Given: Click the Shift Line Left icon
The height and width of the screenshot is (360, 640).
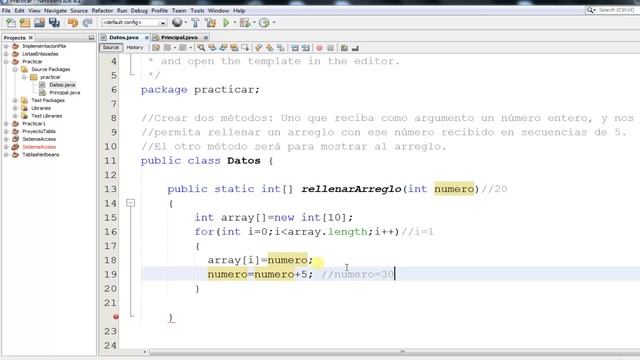Looking at the screenshot, I should click(x=295, y=48).
